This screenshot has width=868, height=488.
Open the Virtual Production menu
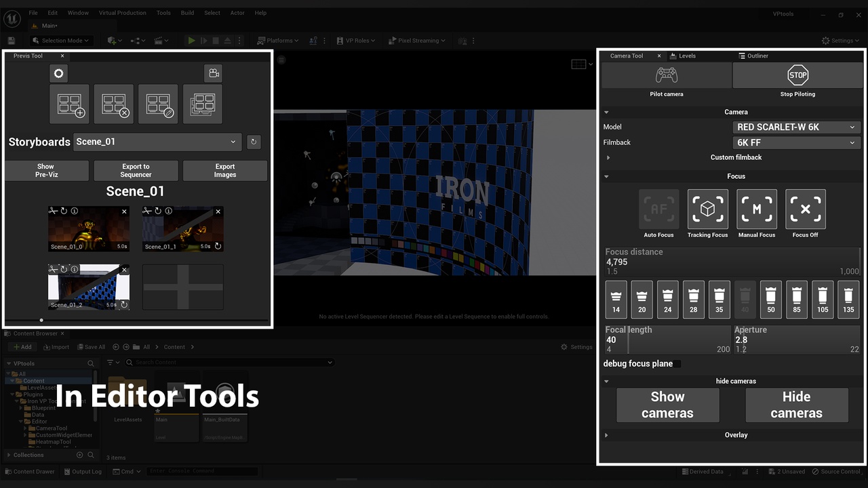tap(122, 13)
